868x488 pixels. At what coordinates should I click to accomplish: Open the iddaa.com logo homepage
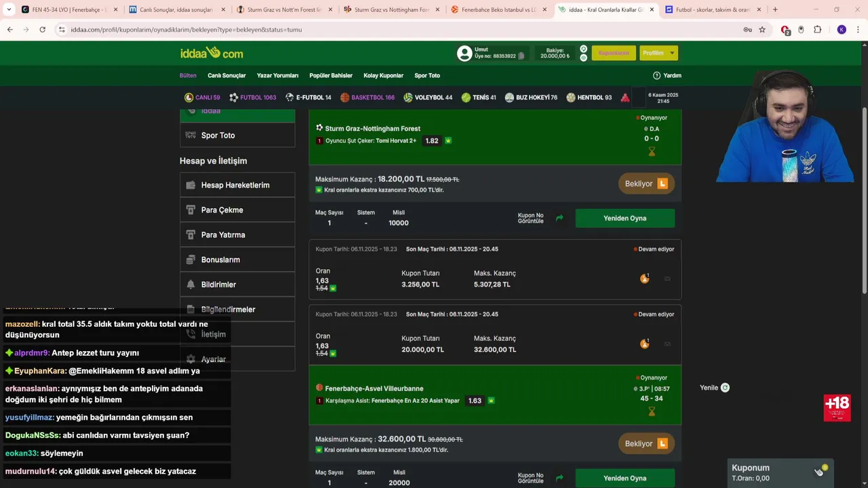pos(212,53)
